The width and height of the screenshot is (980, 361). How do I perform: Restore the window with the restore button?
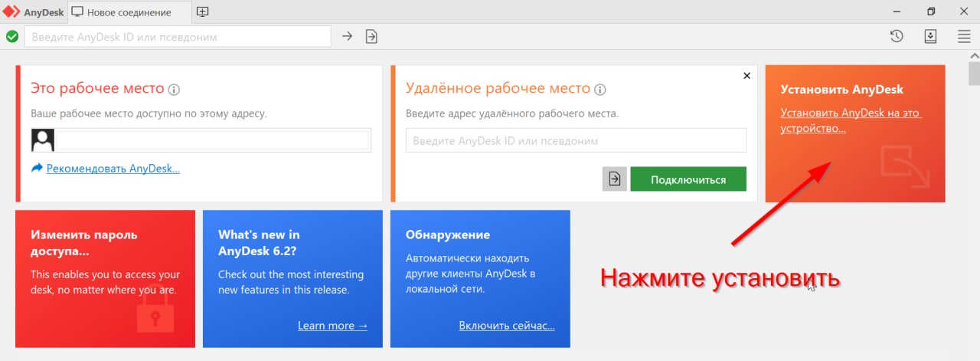(x=931, y=11)
